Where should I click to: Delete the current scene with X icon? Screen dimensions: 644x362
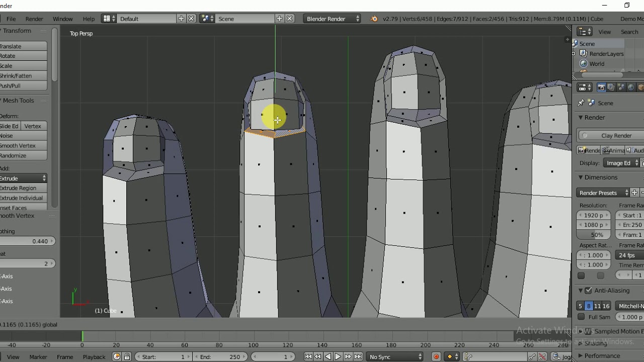click(x=290, y=19)
